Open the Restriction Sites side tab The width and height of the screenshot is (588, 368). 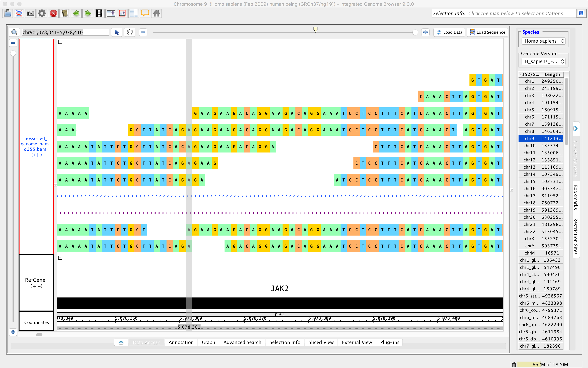tap(576, 236)
